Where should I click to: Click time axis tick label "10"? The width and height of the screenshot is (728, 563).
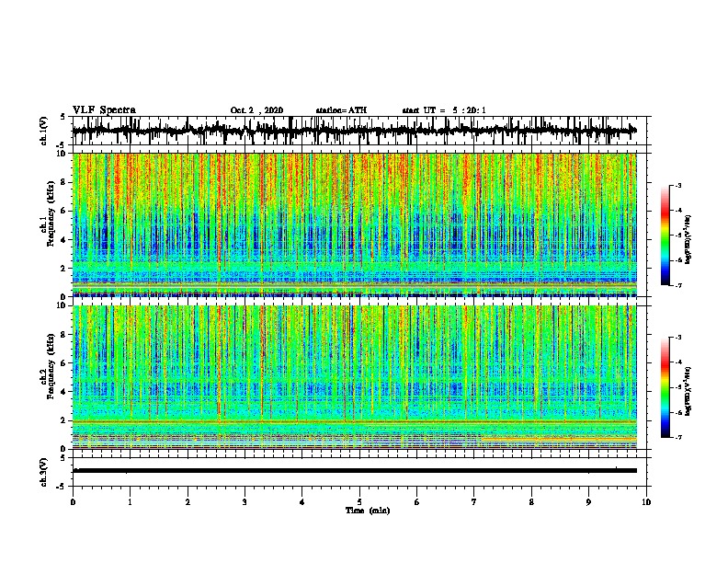click(x=646, y=502)
